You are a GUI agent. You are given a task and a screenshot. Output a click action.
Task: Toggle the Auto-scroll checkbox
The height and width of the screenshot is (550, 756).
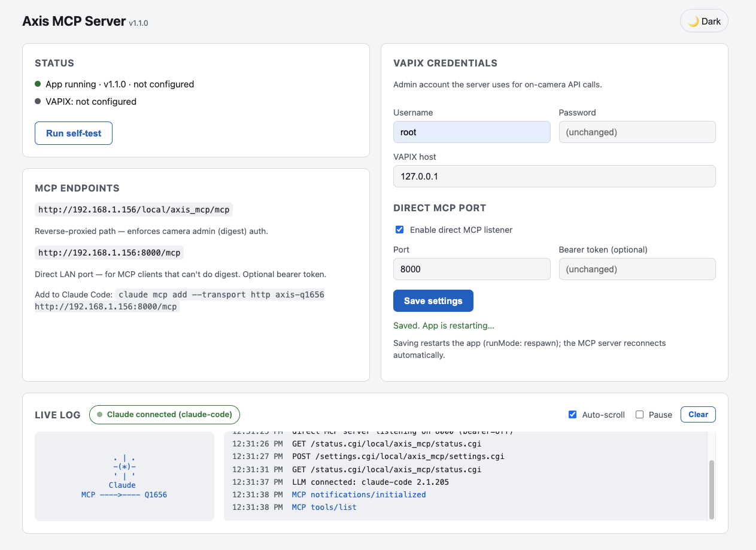point(573,415)
